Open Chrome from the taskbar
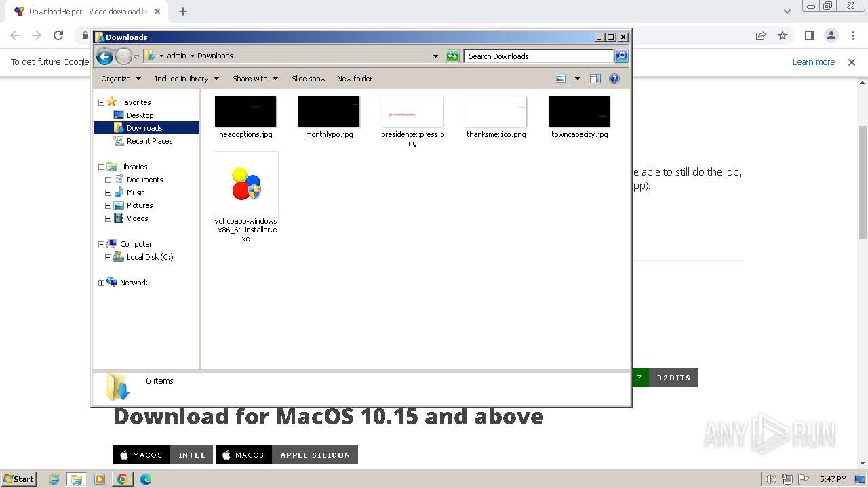This screenshot has height=488, width=868. pos(122,479)
